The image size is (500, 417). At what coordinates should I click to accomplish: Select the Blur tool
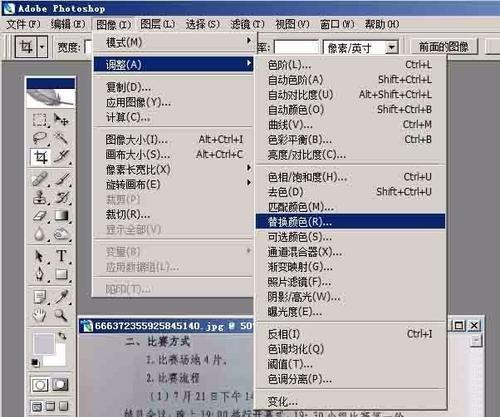(x=40, y=234)
